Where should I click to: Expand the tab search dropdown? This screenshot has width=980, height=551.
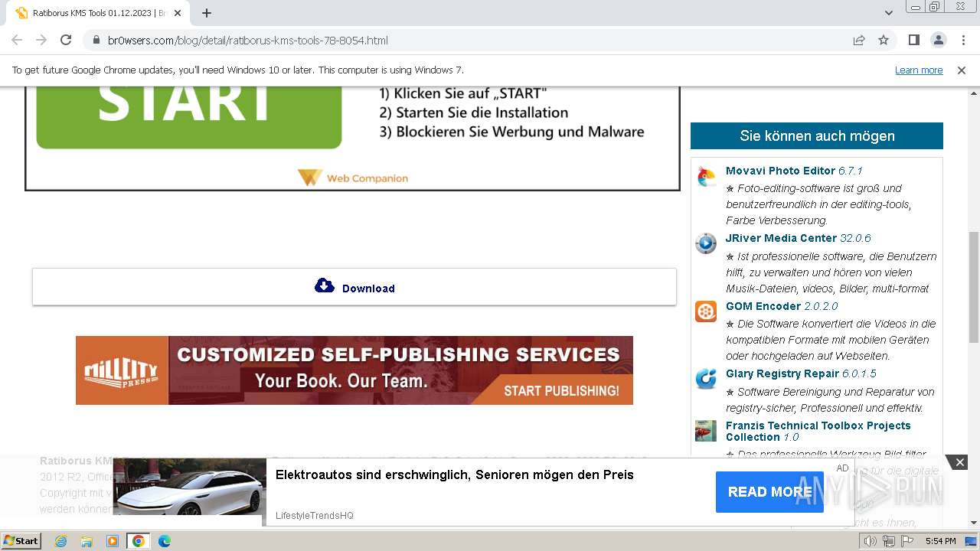889,13
